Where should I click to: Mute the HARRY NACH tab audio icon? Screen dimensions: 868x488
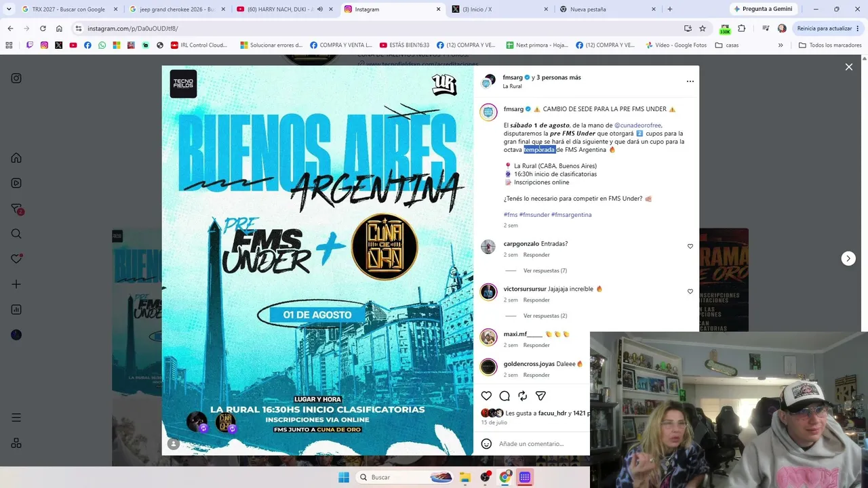pyautogui.click(x=319, y=9)
